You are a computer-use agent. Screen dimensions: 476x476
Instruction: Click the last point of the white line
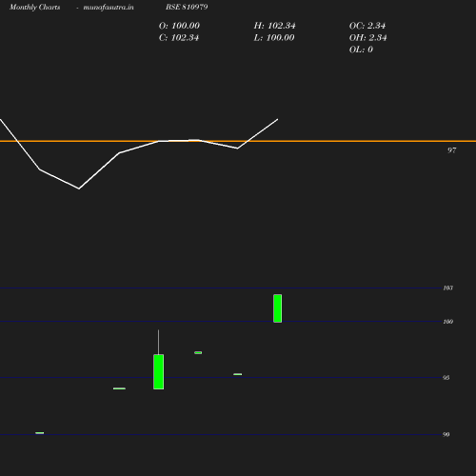pos(278,119)
